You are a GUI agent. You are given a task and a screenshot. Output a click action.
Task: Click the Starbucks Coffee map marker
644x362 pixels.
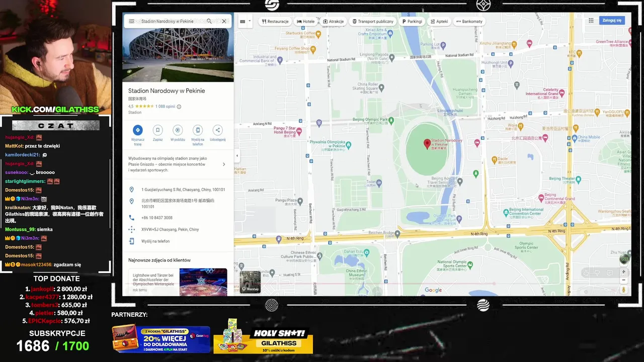(317, 35)
